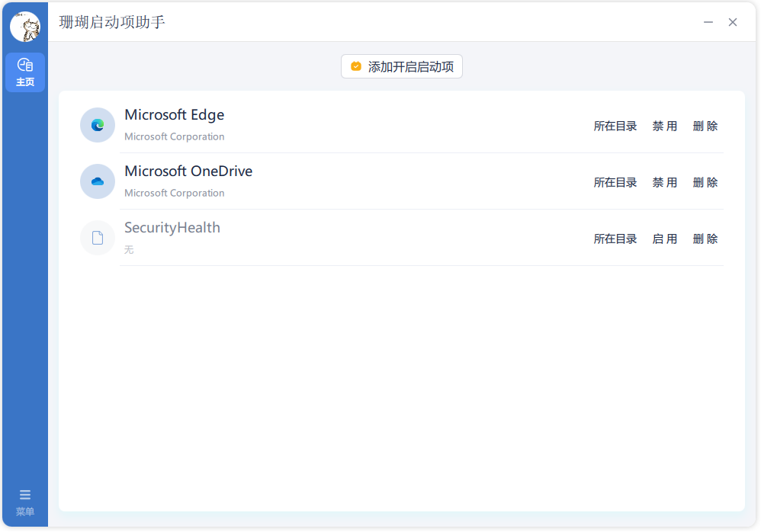
Task: Click the Microsoft OneDrive cloud icon
Action: 98,181
